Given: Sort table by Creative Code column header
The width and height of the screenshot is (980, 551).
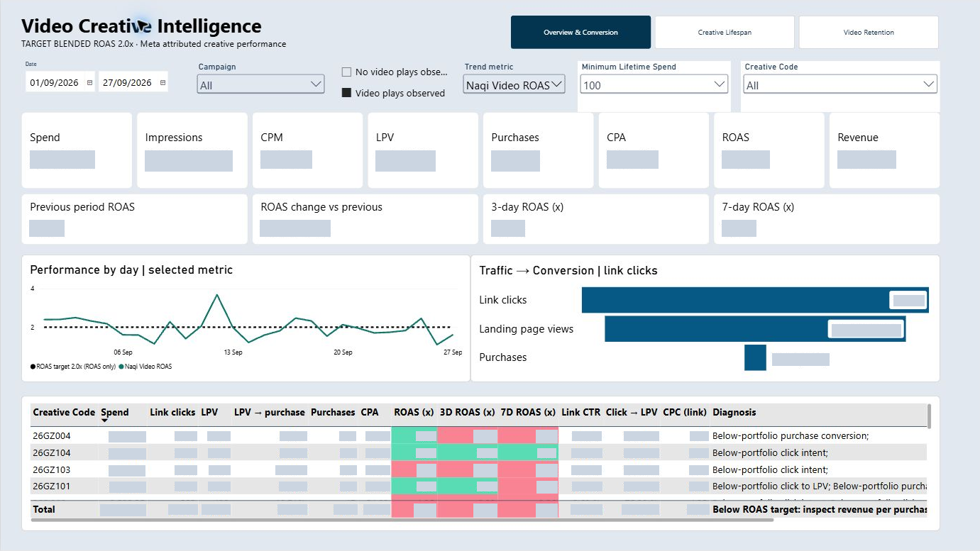Looking at the screenshot, I should pyautogui.click(x=64, y=412).
